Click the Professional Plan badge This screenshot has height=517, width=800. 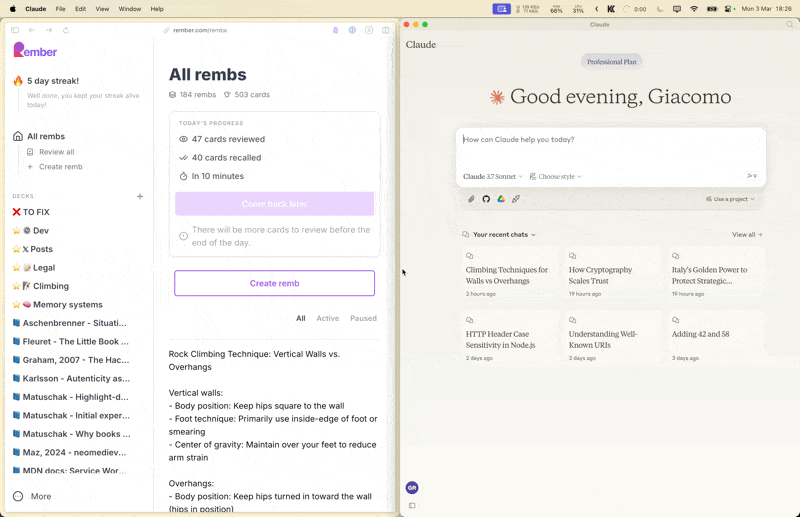(612, 62)
